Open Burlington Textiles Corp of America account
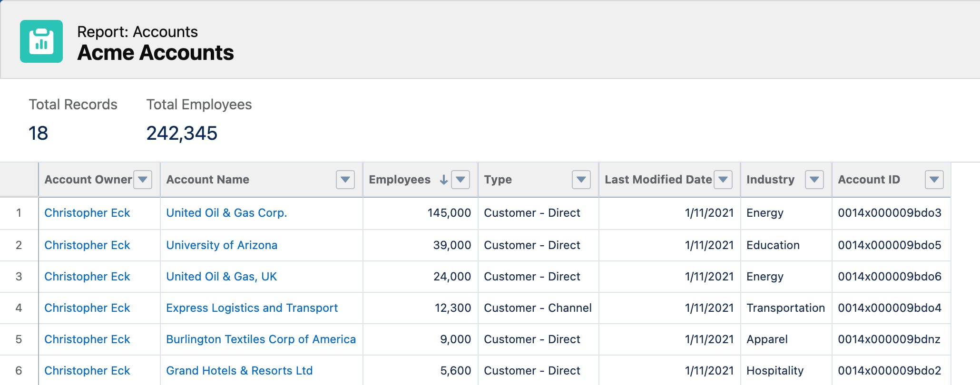The height and width of the screenshot is (385, 980). tap(261, 339)
